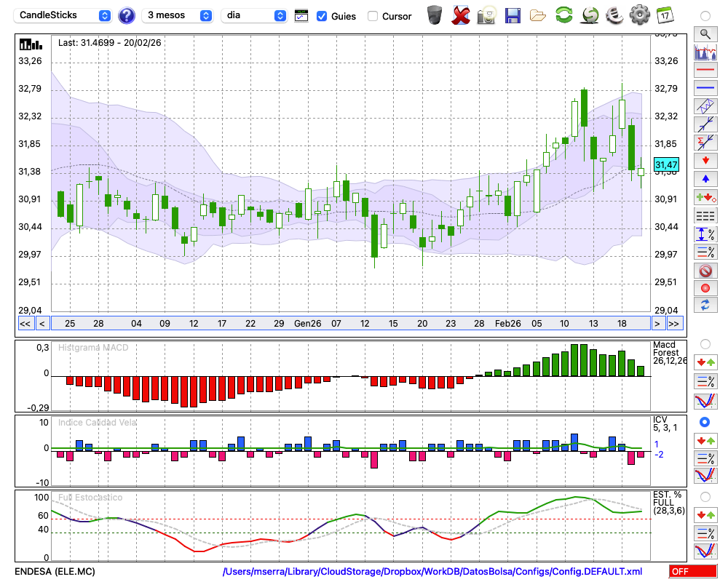Click the red OFF status indicator
The image size is (728, 582).
click(x=692, y=572)
